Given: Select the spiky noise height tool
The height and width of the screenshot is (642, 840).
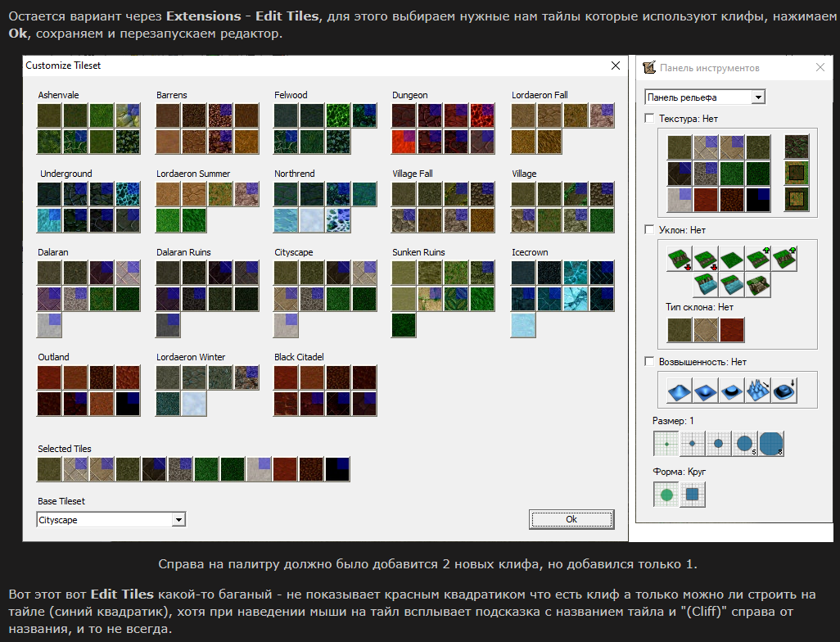Looking at the screenshot, I should pyautogui.click(x=758, y=391).
